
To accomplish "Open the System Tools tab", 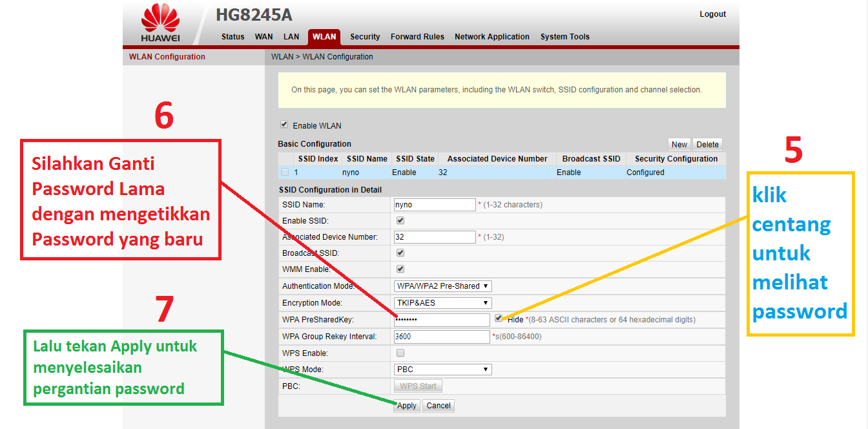I will 565,37.
